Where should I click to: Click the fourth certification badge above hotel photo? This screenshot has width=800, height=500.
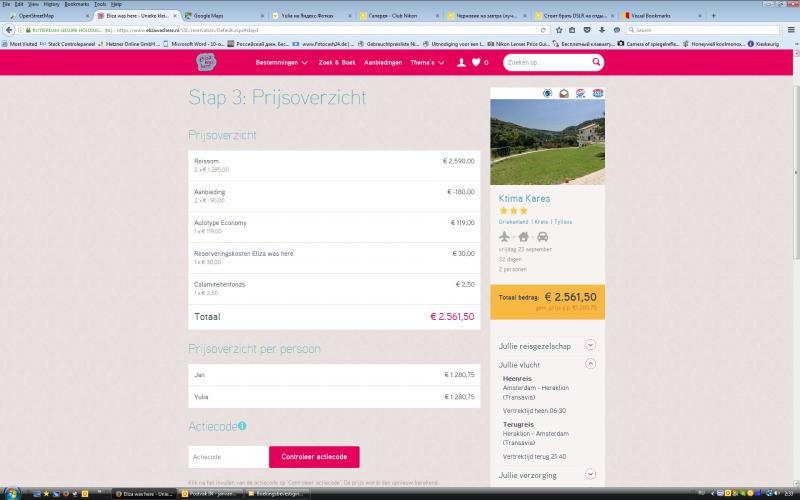[x=597, y=93]
